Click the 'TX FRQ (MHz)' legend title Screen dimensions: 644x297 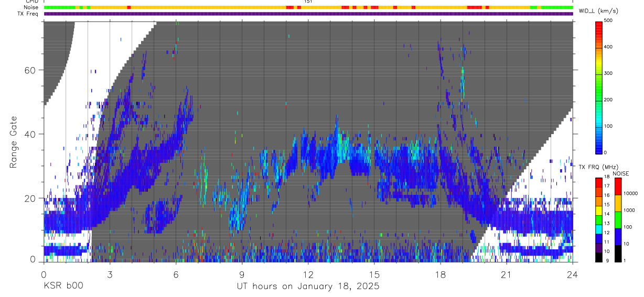point(598,167)
